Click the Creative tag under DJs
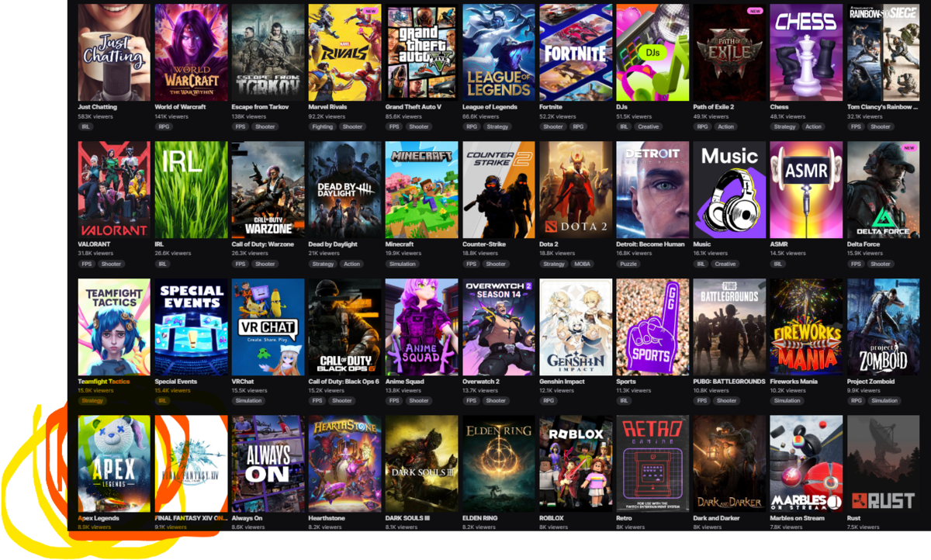 point(649,126)
